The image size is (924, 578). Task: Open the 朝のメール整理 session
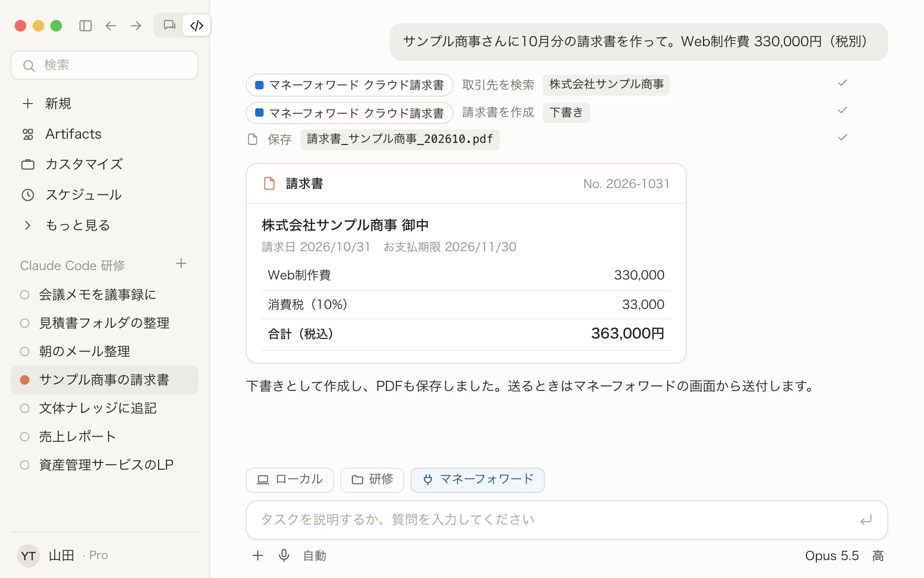104,352
